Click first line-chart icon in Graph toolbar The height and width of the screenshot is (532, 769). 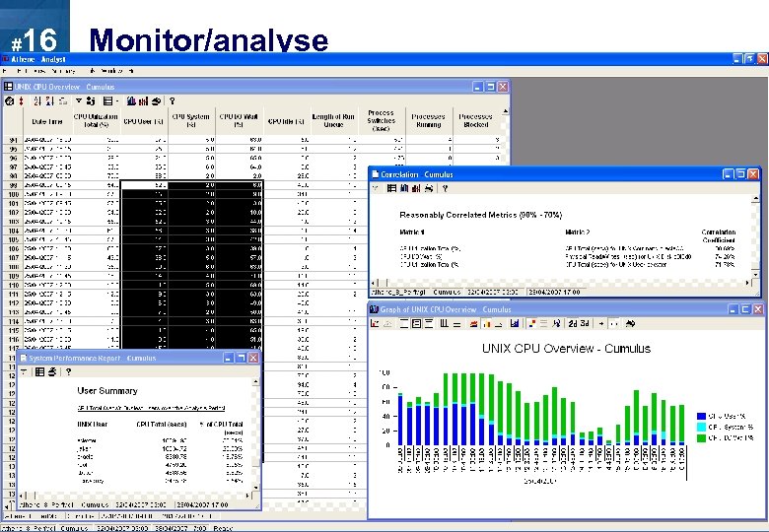[x=375, y=323]
